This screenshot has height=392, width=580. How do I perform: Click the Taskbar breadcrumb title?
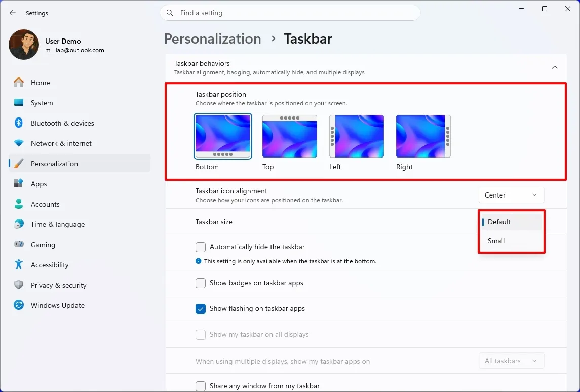tap(308, 39)
